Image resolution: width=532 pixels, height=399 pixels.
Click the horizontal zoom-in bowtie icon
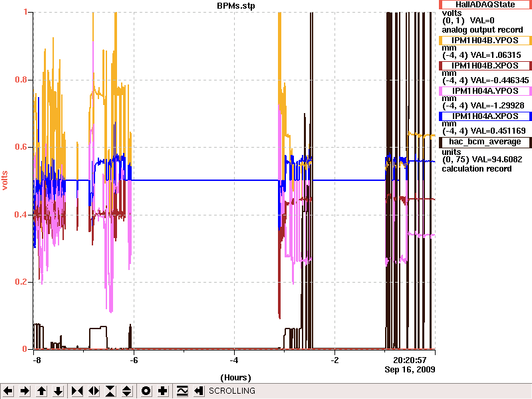pyautogui.click(x=77, y=391)
